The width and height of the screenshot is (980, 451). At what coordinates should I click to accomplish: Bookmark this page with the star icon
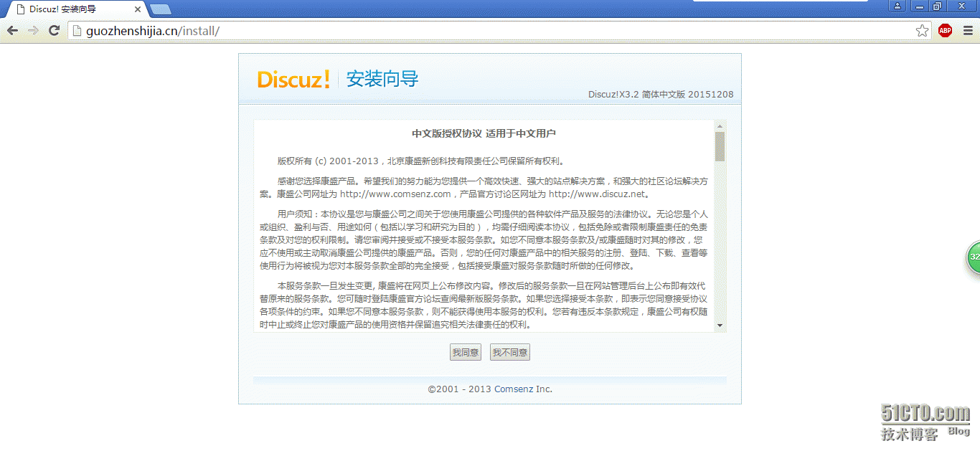922,30
